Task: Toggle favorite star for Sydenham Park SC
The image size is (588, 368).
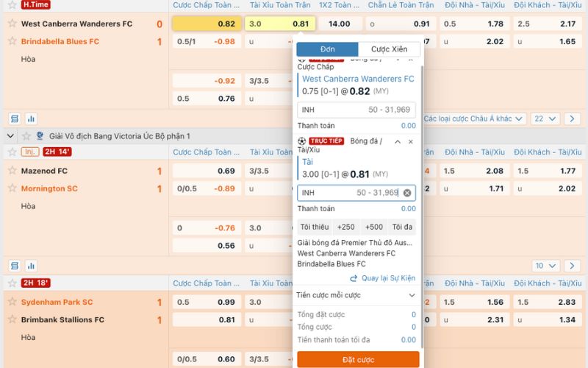Action: 12,302
